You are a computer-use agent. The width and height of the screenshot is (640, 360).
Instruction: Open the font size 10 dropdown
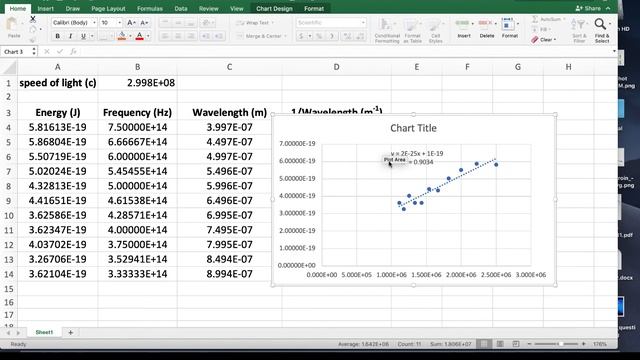(120, 23)
